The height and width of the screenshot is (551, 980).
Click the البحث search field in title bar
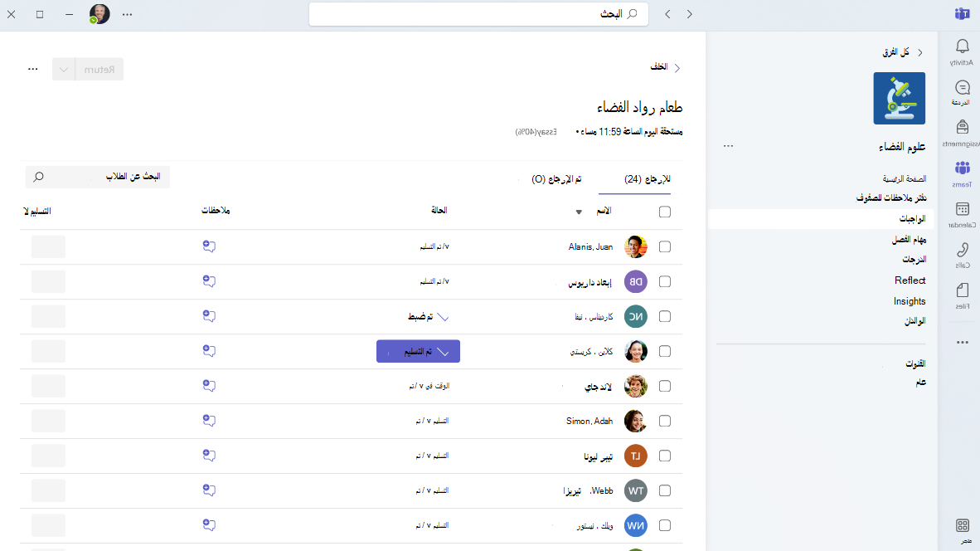pos(478,14)
